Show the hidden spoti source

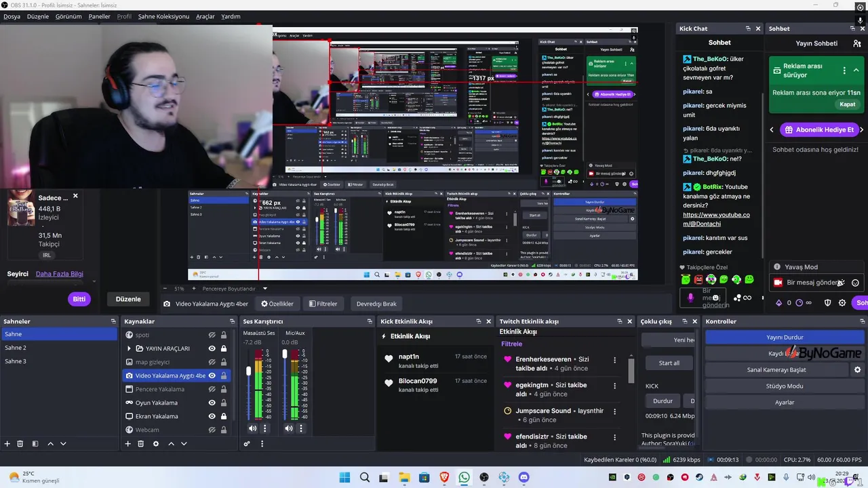tap(212, 335)
